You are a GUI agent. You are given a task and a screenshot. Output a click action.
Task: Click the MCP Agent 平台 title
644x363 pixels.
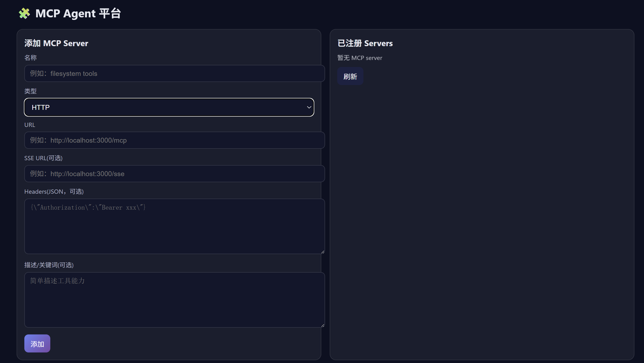coord(78,13)
